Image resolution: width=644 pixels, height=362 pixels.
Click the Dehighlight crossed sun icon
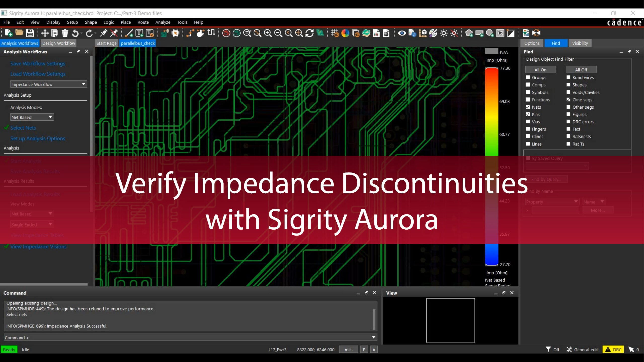pos(454,33)
